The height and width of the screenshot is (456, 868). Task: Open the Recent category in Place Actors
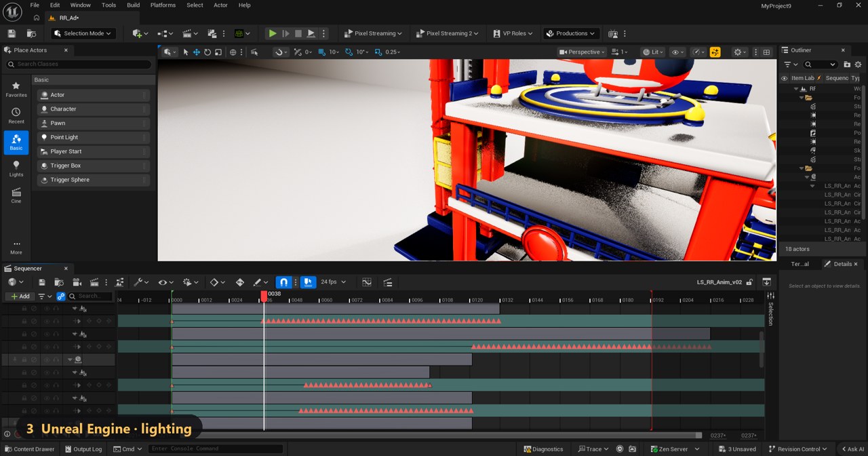point(16,115)
